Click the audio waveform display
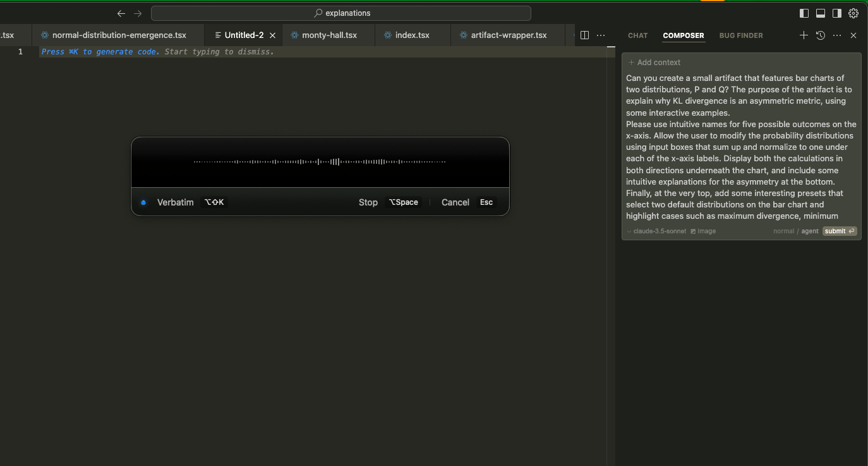 point(320,162)
